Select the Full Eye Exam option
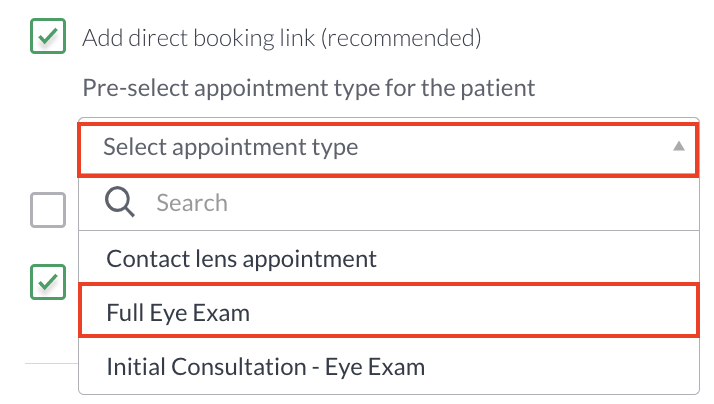The image size is (714, 404). (x=388, y=311)
